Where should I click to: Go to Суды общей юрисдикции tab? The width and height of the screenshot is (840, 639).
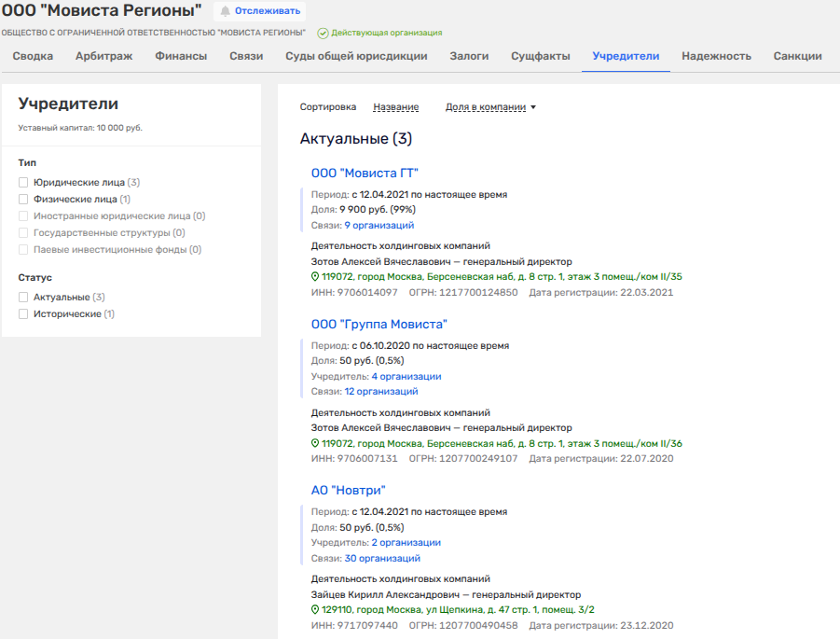pyautogui.click(x=356, y=56)
